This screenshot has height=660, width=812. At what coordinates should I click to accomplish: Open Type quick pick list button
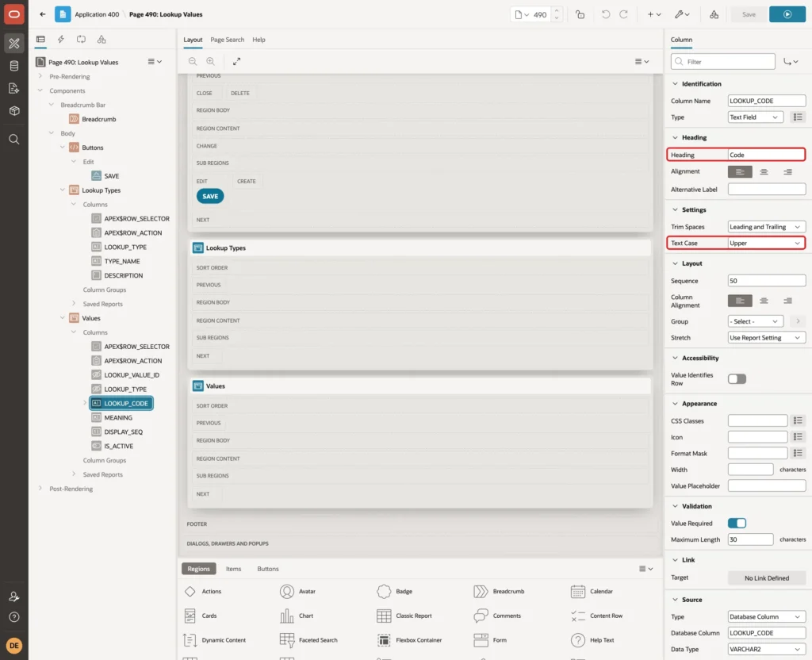point(798,117)
